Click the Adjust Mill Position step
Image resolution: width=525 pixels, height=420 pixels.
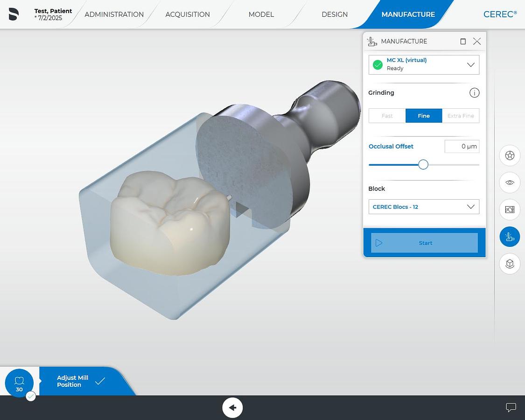click(72, 381)
